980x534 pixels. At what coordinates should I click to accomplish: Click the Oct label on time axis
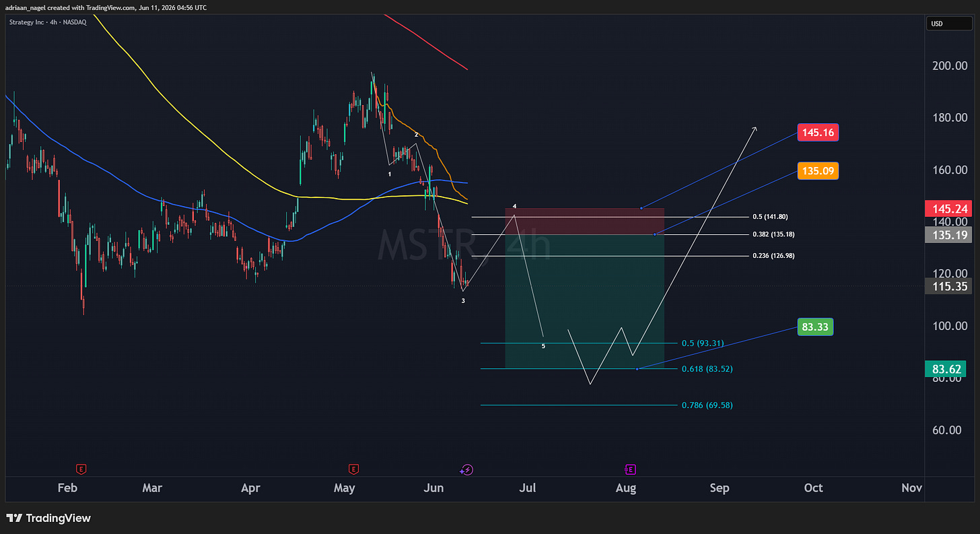click(x=814, y=488)
